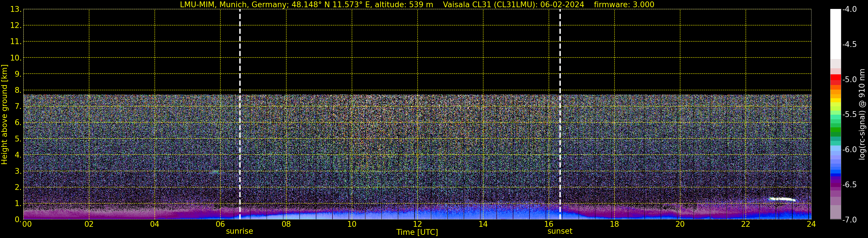Viewport: 868px width, 238px height.
Task: Click the purple band on the colorbar
Action: click(835, 183)
